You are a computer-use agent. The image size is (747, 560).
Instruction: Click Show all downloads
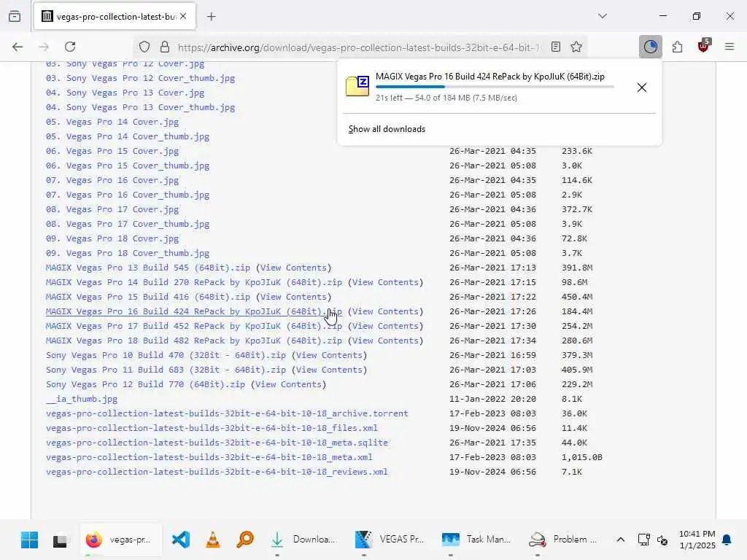pyautogui.click(x=387, y=129)
